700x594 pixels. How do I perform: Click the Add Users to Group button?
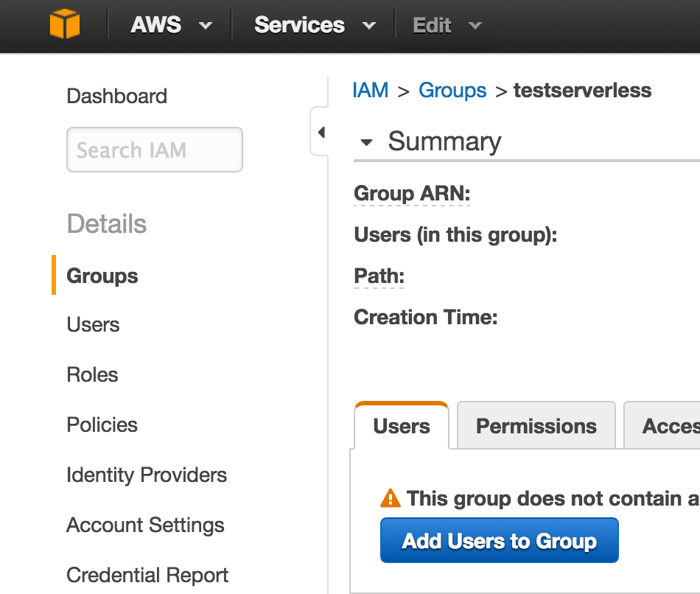(x=499, y=541)
